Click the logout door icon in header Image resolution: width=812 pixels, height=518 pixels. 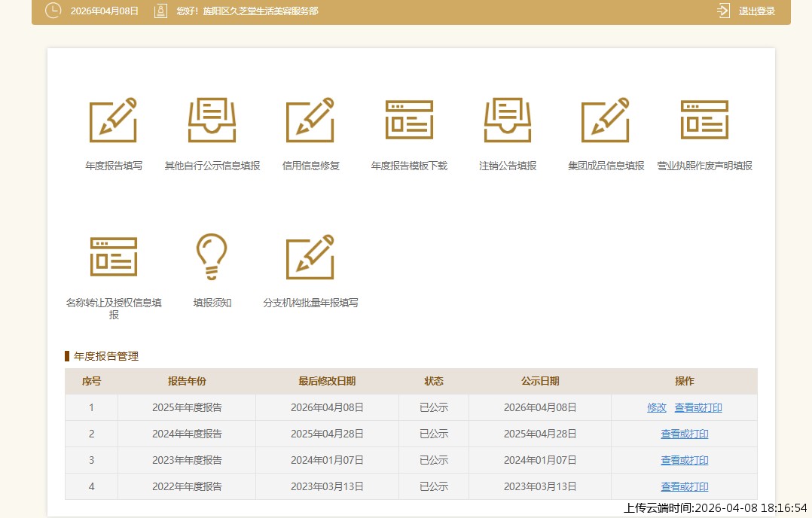pyautogui.click(x=724, y=11)
